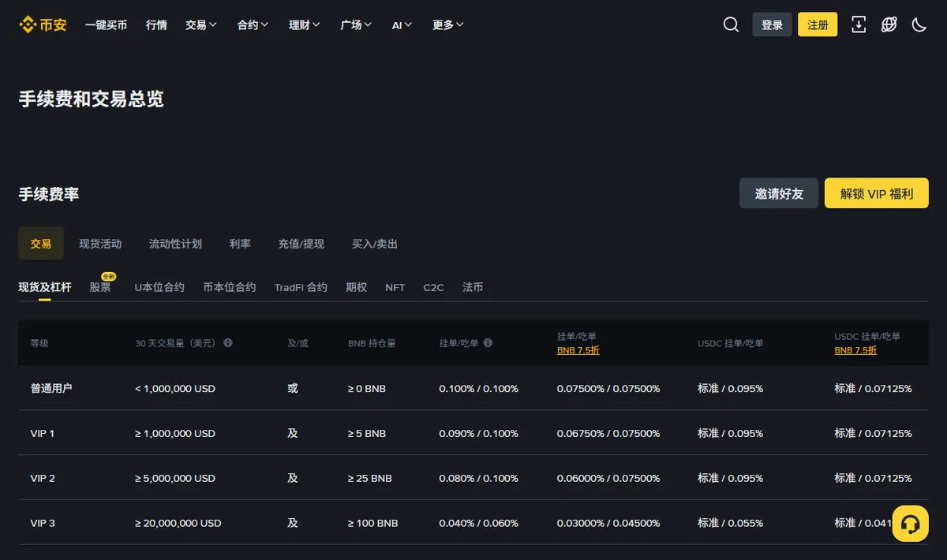Image resolution: width=947 pixels, height=560 pixels.
Task: Expand the AI dropdown menu
Action: tap(402, 25)
